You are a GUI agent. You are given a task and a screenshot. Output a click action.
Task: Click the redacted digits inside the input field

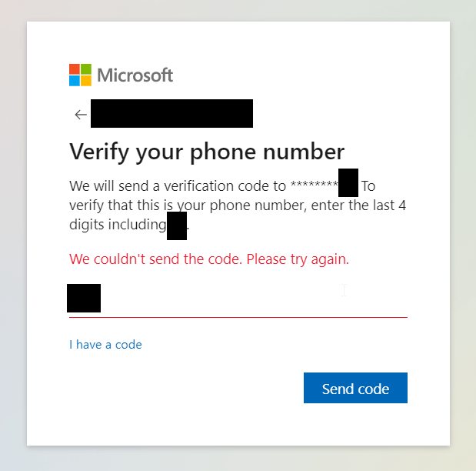[84, 298]
